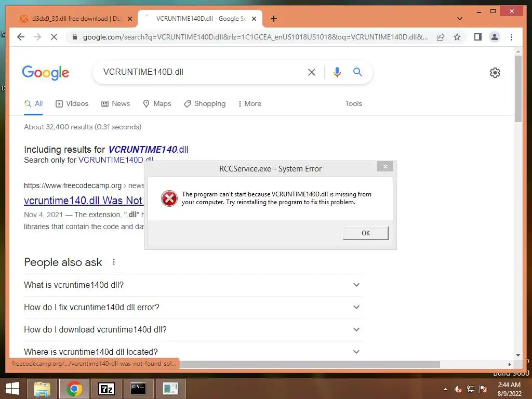The width and height of the screenshot is (532, 399).
Task: Click OK in the System Error dialog
Action: click(365, 233)
